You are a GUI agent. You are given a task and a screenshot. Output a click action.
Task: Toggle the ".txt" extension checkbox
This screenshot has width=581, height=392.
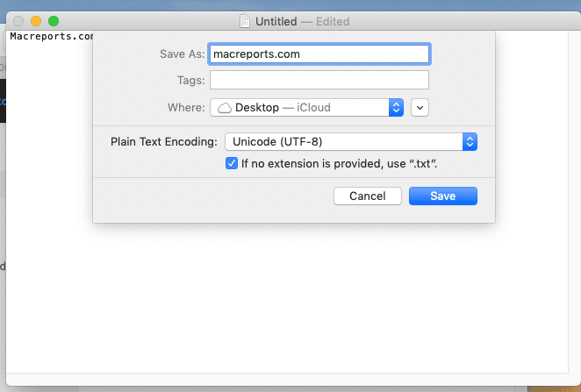(232, 163)
